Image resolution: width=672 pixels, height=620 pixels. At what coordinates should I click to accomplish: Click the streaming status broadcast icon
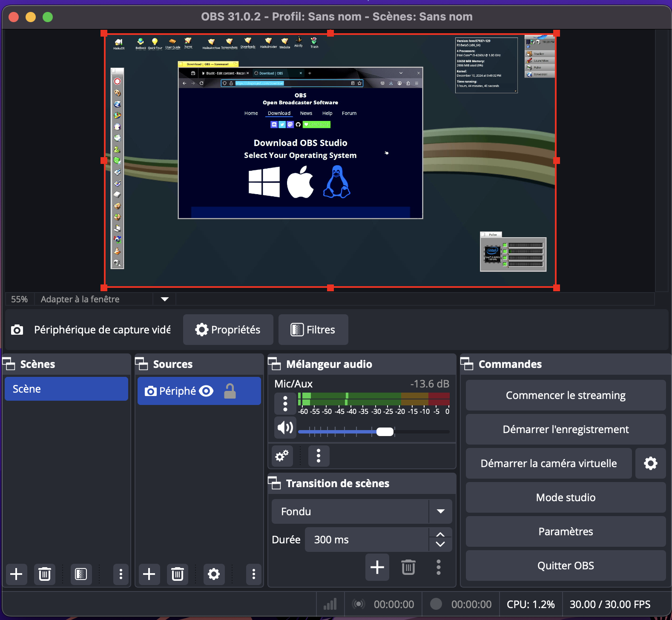[359, 604]
